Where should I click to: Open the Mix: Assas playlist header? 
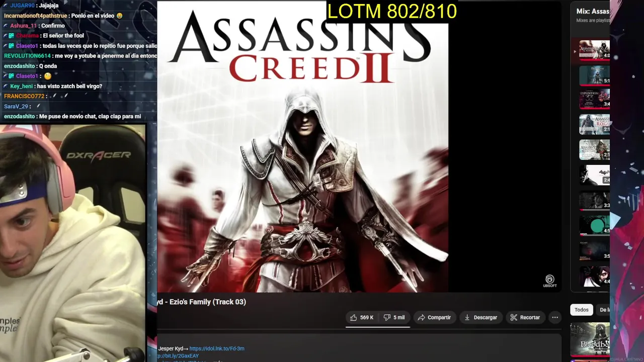pyautogui.click(x=593, y=11)
